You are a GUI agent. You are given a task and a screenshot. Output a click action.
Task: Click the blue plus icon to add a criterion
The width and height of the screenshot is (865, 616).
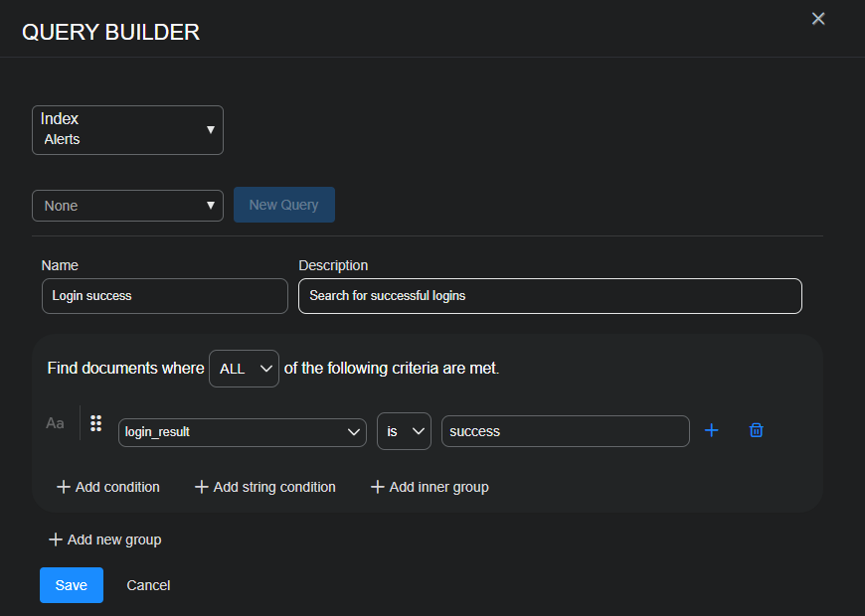[711, 429]
